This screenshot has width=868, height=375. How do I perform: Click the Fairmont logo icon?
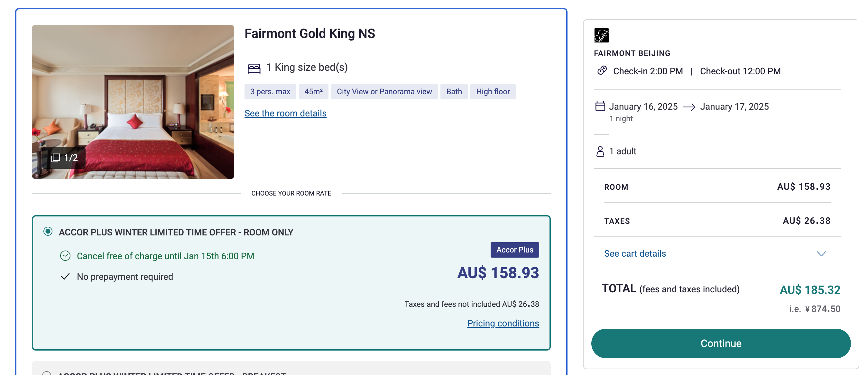[601, 35]
